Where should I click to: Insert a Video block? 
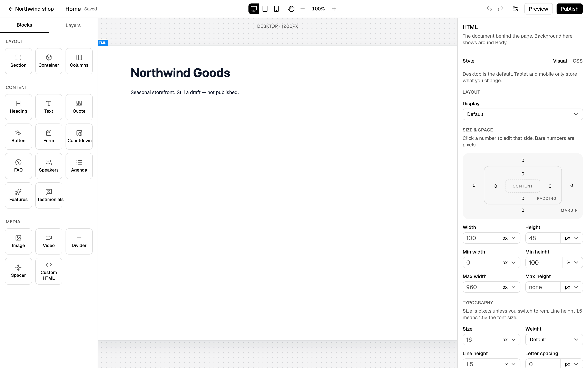click(49, 241)
